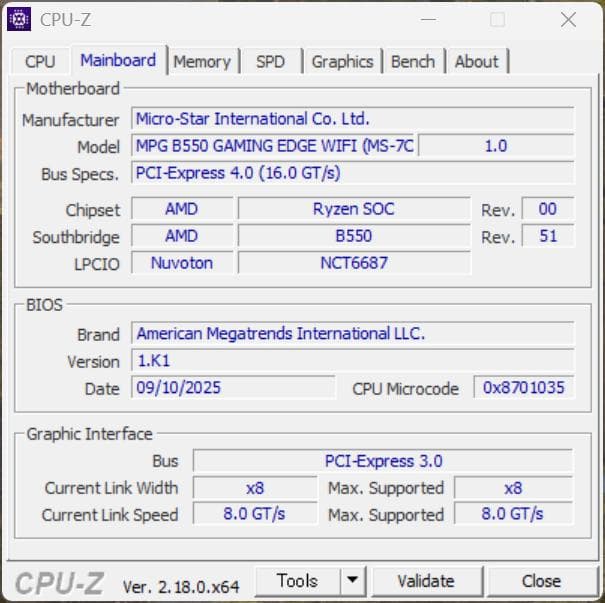Click the BIOS Version 1.K1 field
Viewport: 605px width, 603px height.
pyautogui.click(x=352, y=360)
